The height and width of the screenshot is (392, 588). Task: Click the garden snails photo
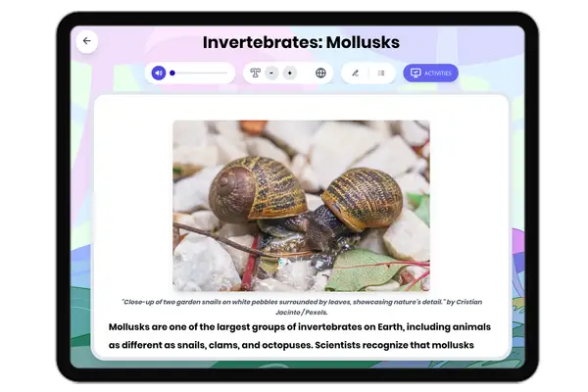tap(301, 206)
